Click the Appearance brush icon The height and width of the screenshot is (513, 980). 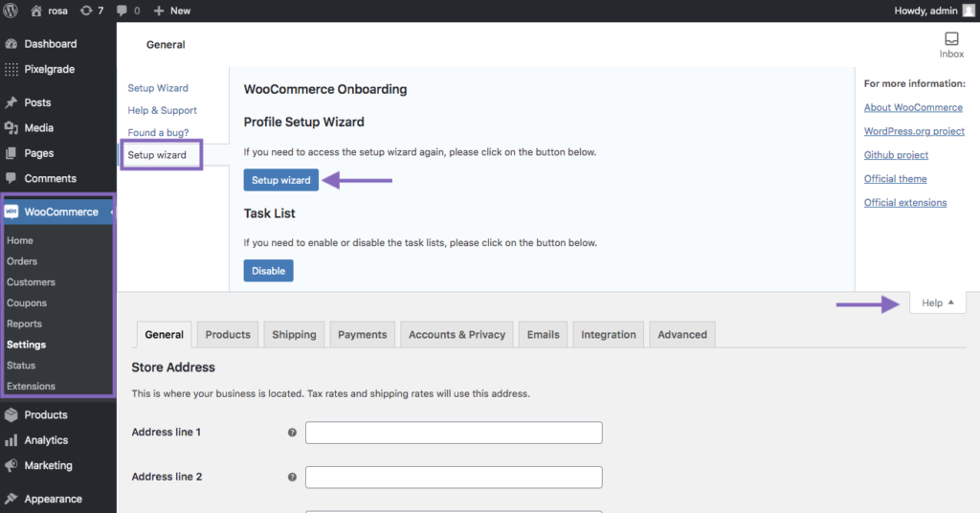11,499
